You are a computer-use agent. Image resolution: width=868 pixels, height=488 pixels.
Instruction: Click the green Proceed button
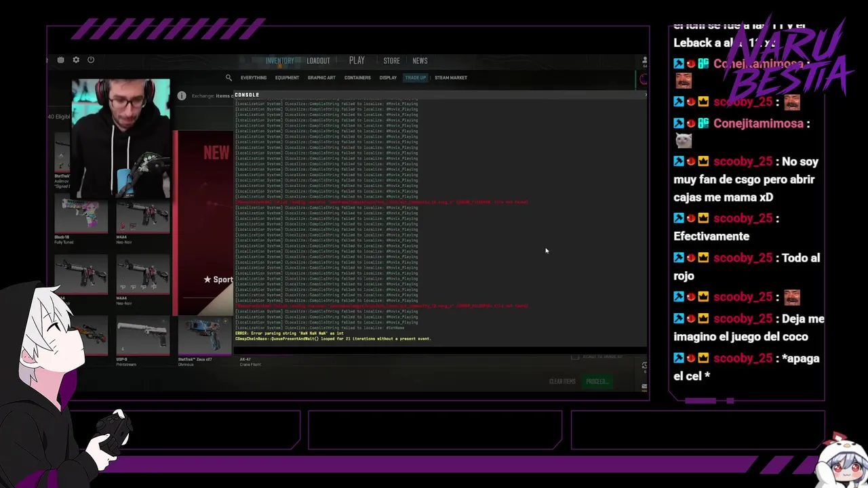[597, 382]
